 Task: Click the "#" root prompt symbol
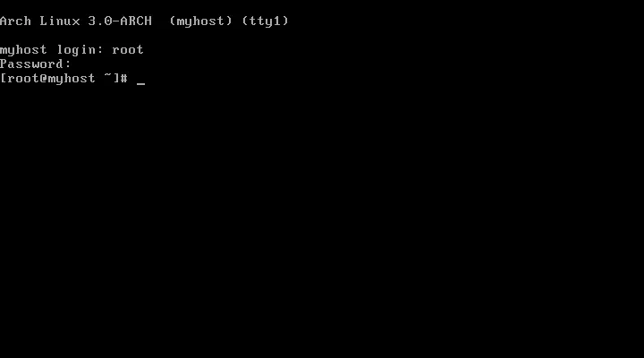pyautogui.click(x=123, y=79)
